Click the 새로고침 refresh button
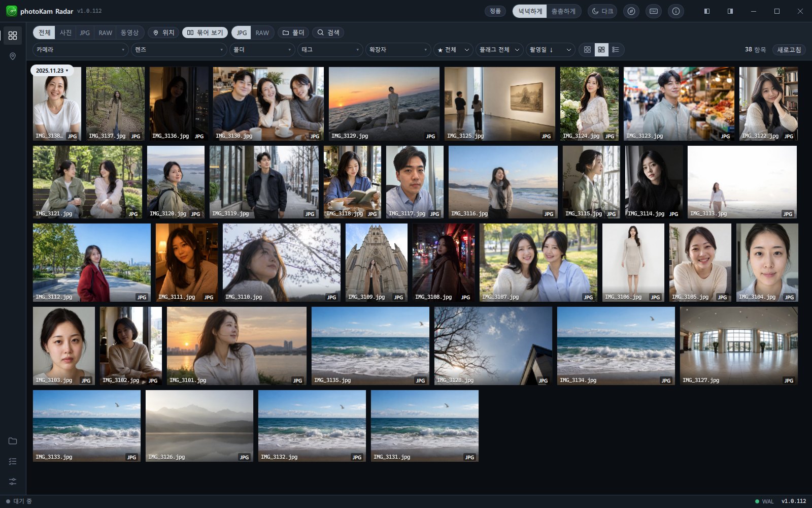The image size is (812, 508). pos(789,49)
